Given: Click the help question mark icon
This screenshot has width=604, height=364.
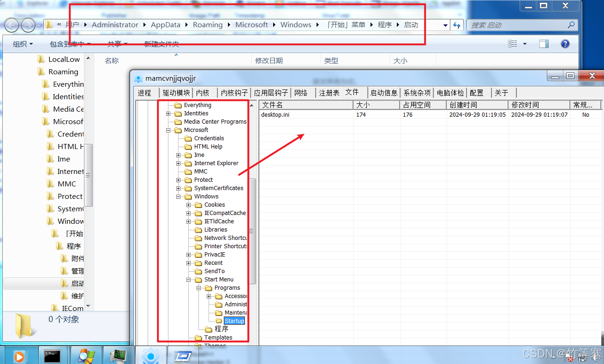Looking at the screenshot, I should (x=565, y=44).
